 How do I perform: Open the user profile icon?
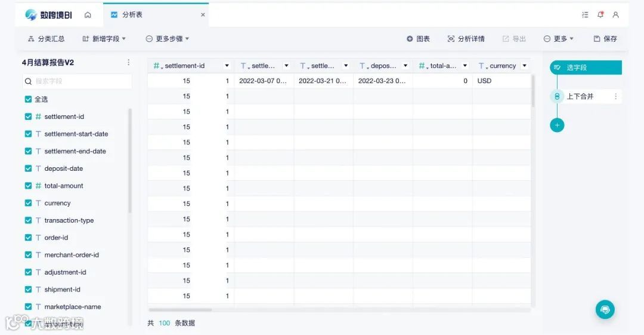[x=615, y=15]
